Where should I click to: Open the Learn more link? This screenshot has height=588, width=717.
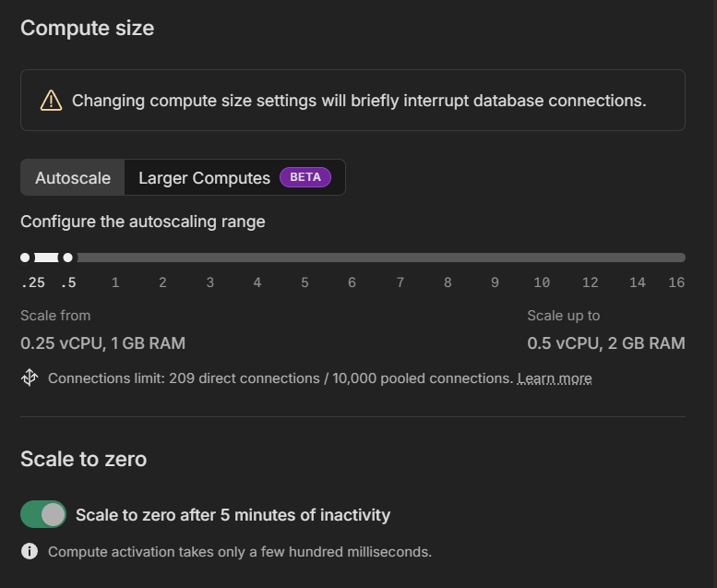pyautogui.click(x=555, y=378)
